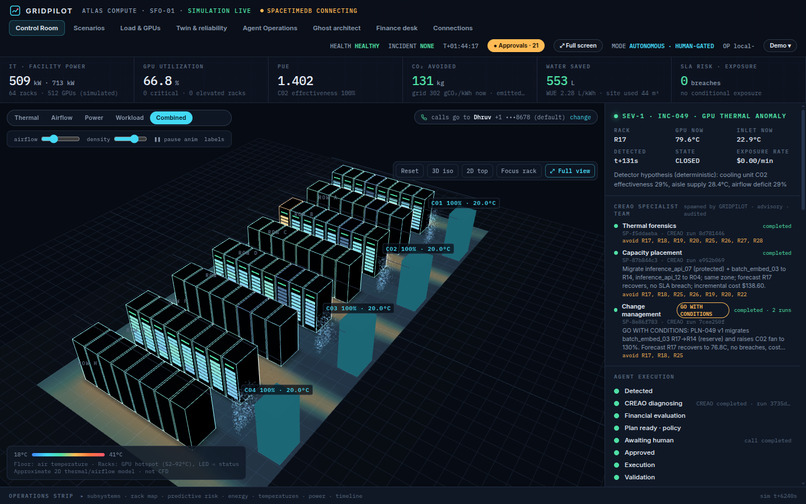Click the PUE 1.402 card

335,80
